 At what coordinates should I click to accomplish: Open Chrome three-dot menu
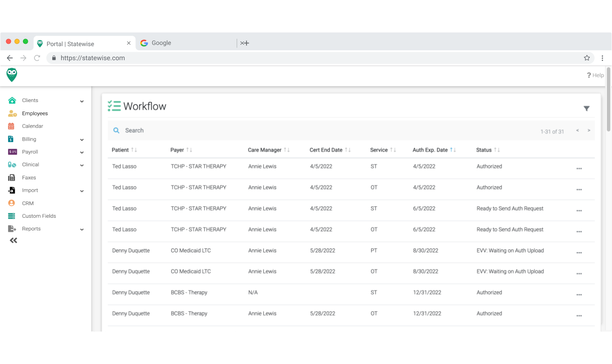click(602, 58)
